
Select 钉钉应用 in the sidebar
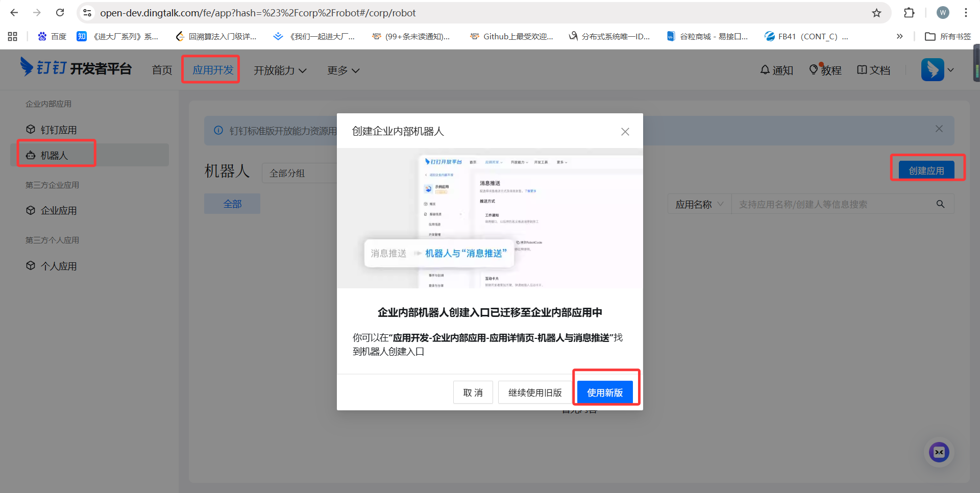pos(89,130)
